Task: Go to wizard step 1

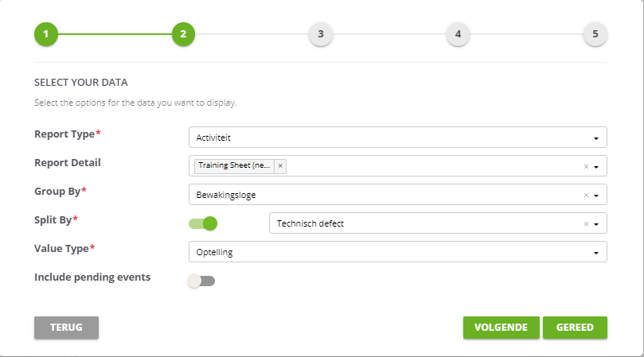Action: coord(46,34)
